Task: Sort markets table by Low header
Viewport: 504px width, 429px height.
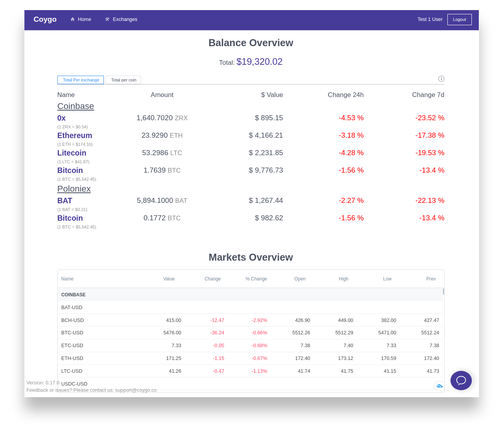Action: (x=387, y=279)
